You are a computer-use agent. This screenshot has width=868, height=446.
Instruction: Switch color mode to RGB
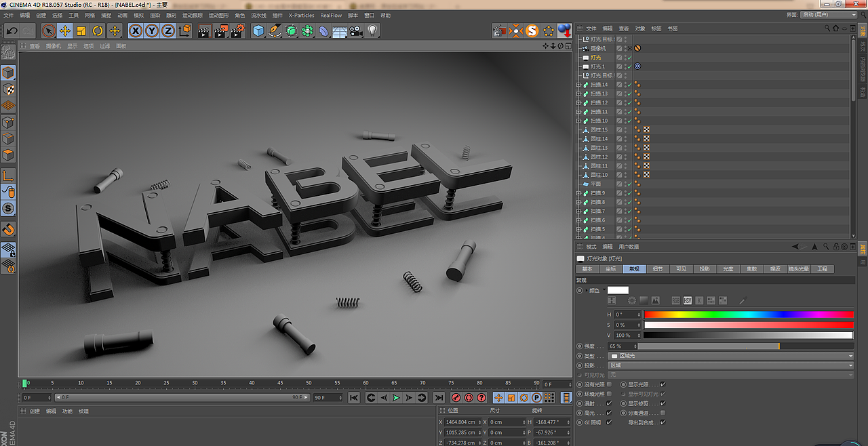675,300
